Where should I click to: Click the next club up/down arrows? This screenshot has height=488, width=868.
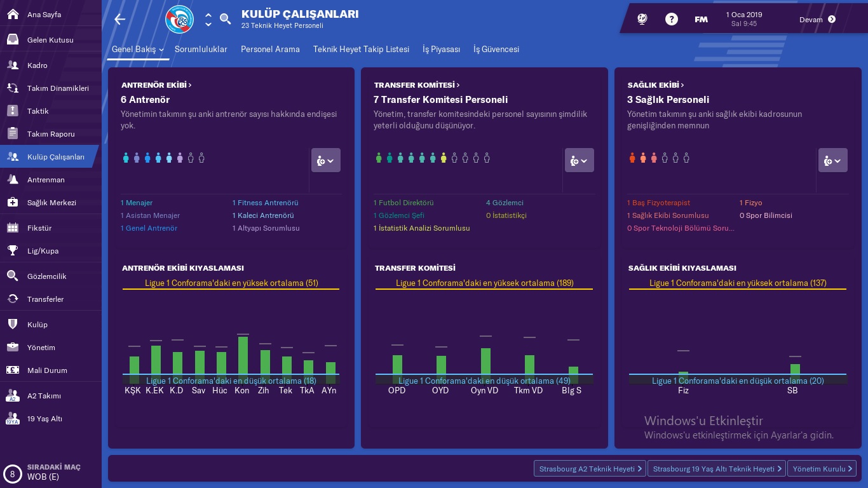pyautogui.click(x=208, y=20)
